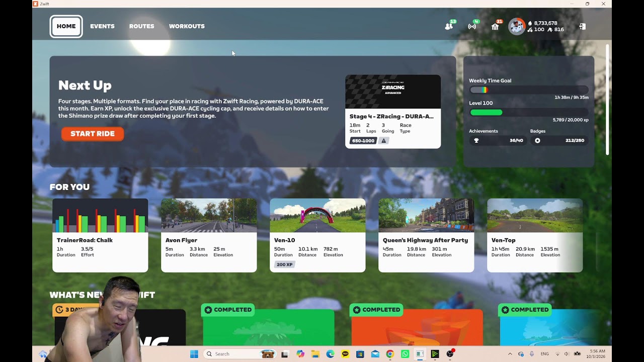Screen dimensions: 644x362
Task: Click the Level 100 XP progress bar
Action: (529, 113)
